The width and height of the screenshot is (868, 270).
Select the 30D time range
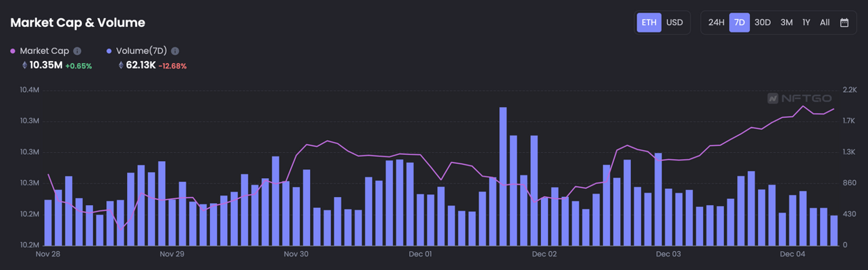coord(763,22)
